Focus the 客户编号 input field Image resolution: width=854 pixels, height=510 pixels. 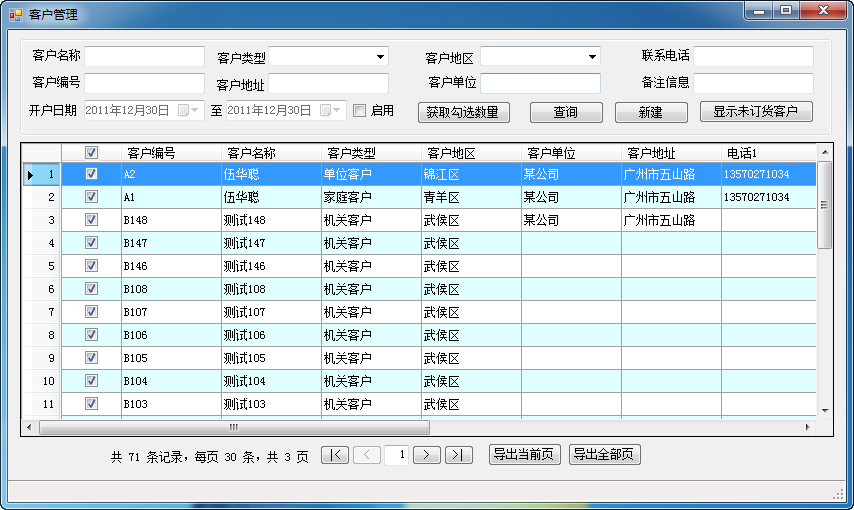[144, 83]
